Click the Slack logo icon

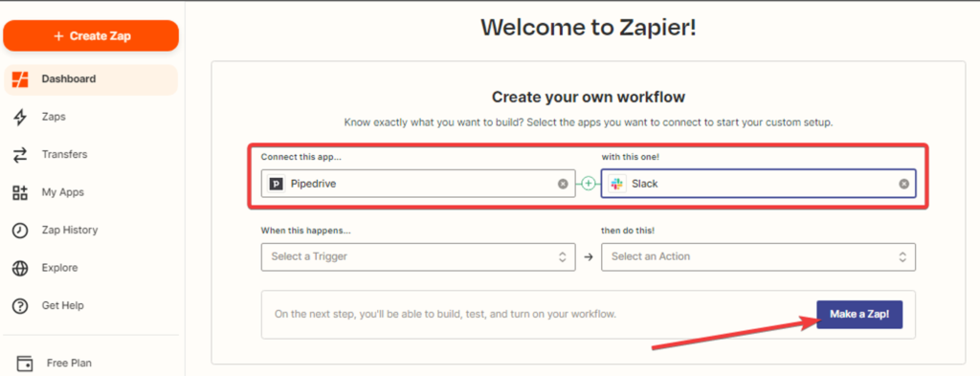pos(617,184)
